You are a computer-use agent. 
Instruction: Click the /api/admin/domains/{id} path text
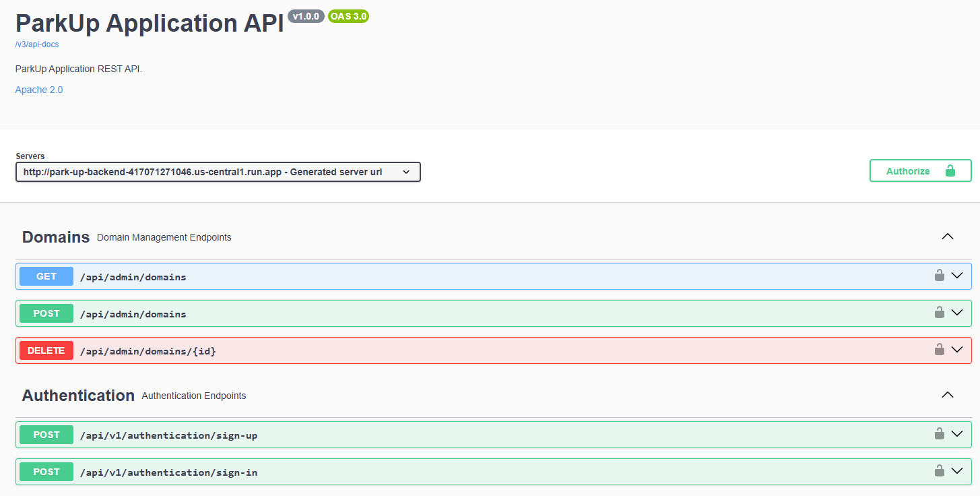(x=148, y=351)
